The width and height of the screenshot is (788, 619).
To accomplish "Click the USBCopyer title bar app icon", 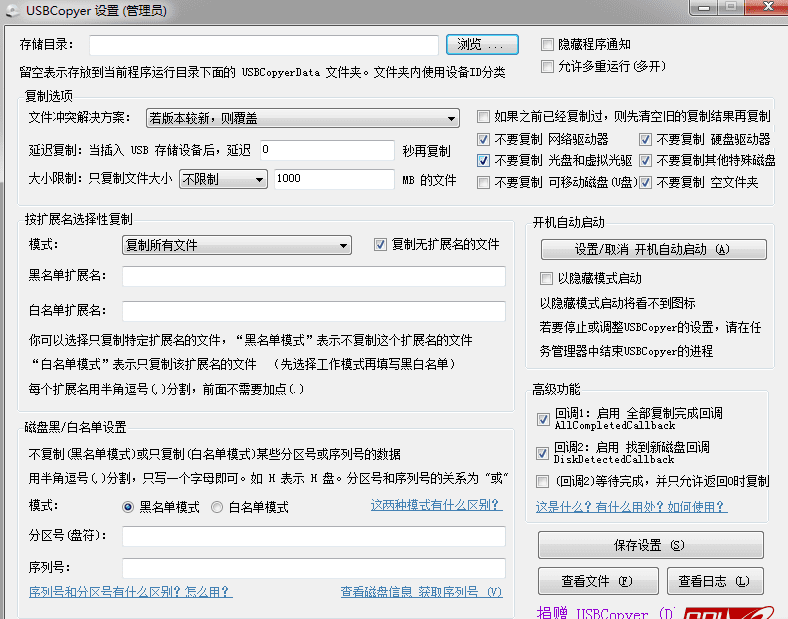I will tap(13, 11).
